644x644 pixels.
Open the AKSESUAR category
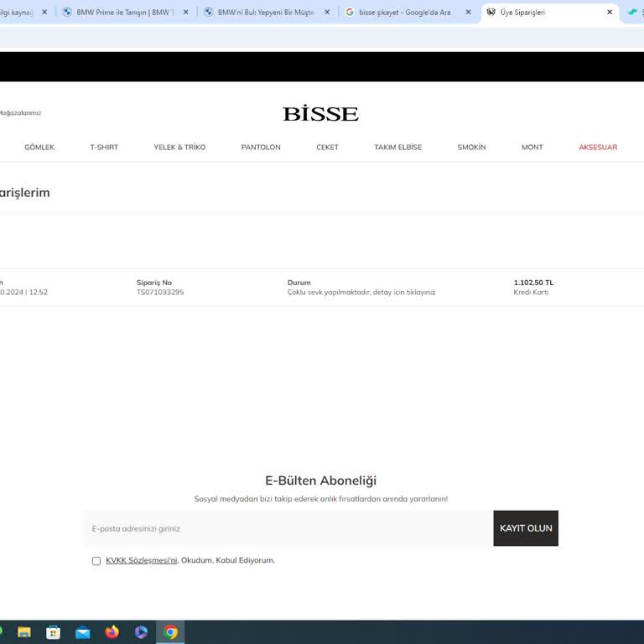point(598,147)
